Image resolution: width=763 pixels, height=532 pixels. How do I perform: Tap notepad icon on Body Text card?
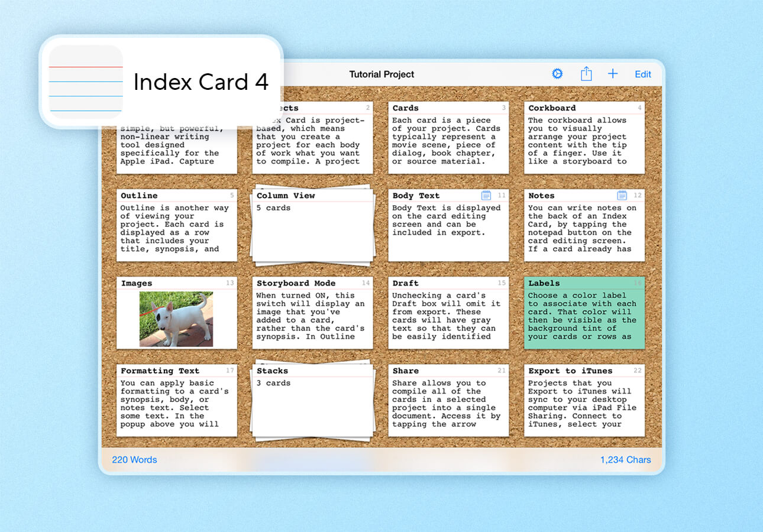[x=486, y=195]
